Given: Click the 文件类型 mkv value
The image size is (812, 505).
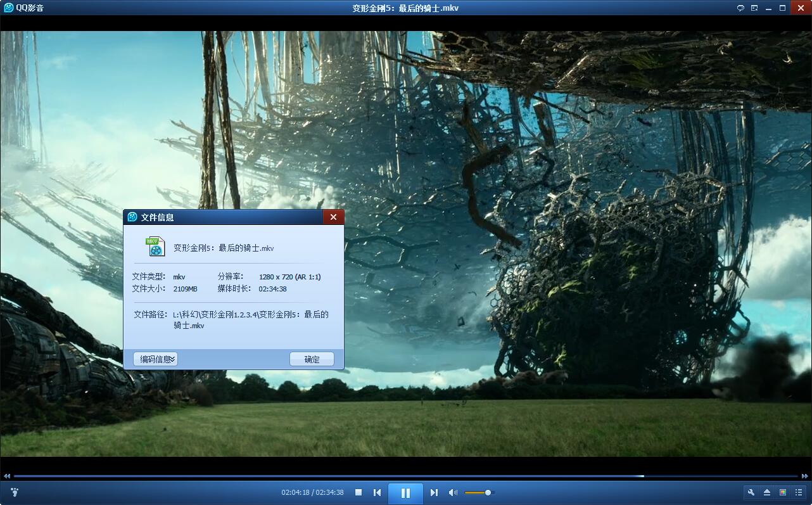Looking at the screenshot, I should point(179,277).
